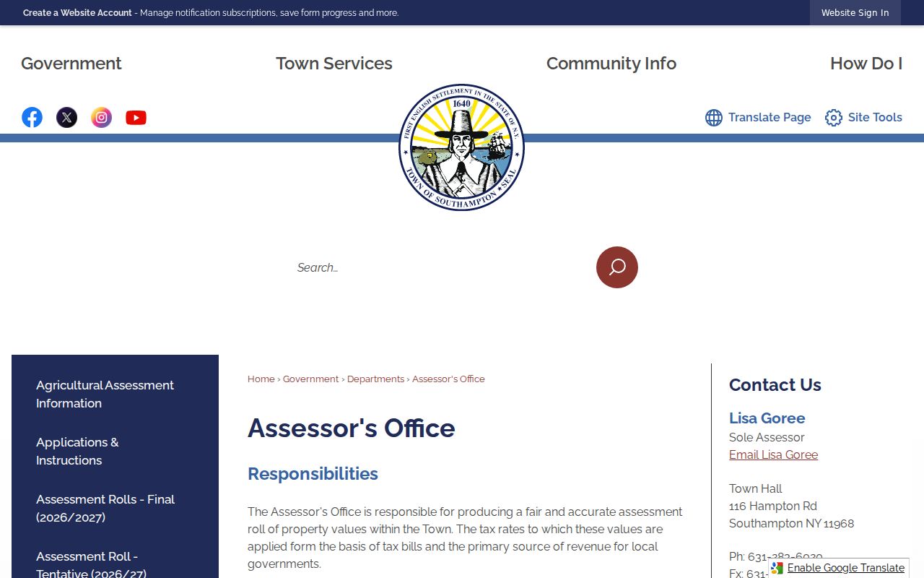The image size is (924, 578).
Task: Click the Google Translate logo icon
Action: pos(777,568)
